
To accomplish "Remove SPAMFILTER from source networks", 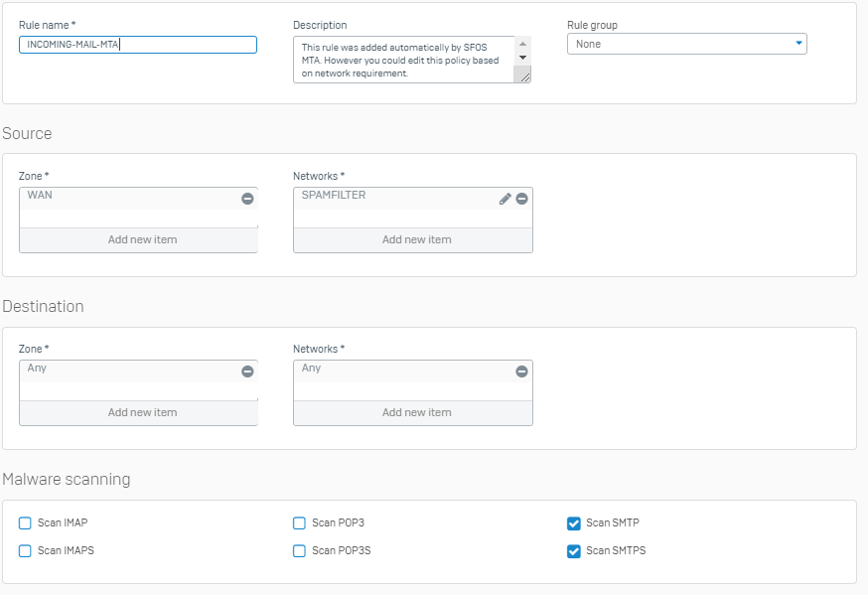I will [x=521, y=199].
